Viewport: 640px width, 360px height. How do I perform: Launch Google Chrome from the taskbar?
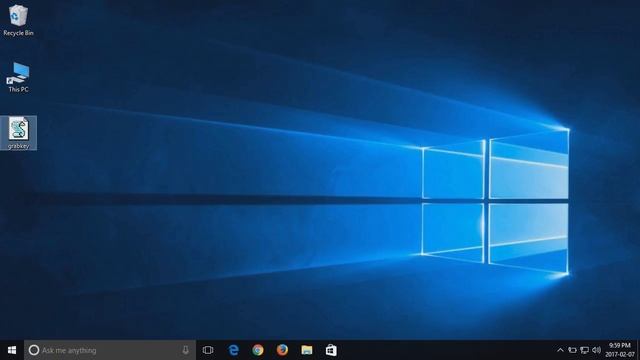click(x=258, y=350)
